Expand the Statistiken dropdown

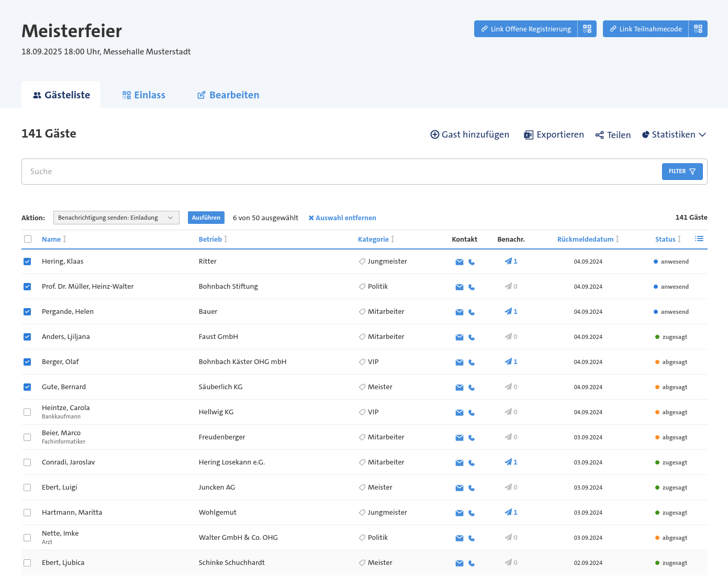[674, 134]
